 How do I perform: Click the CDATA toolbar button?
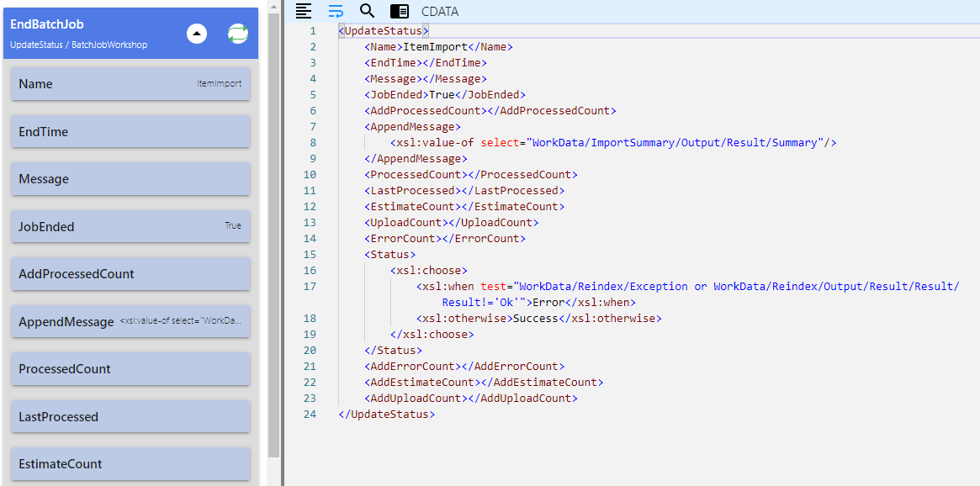click(x=440, y=11)
